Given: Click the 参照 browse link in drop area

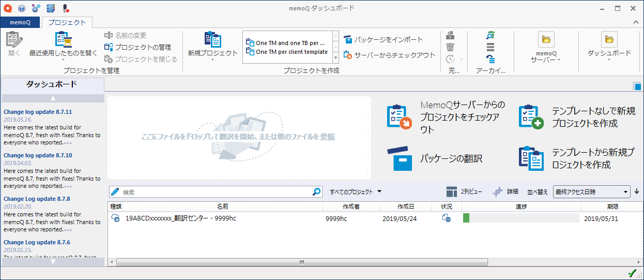Looking at the screenshot, I should (x=327, y=137).
